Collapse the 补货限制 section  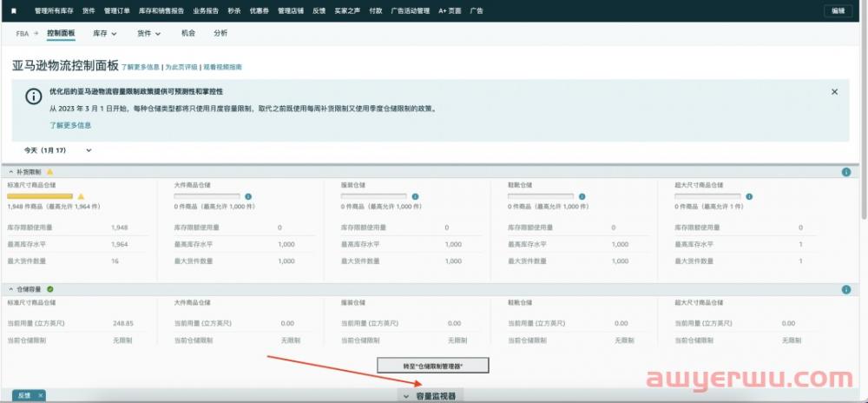[x=11, y=172]
